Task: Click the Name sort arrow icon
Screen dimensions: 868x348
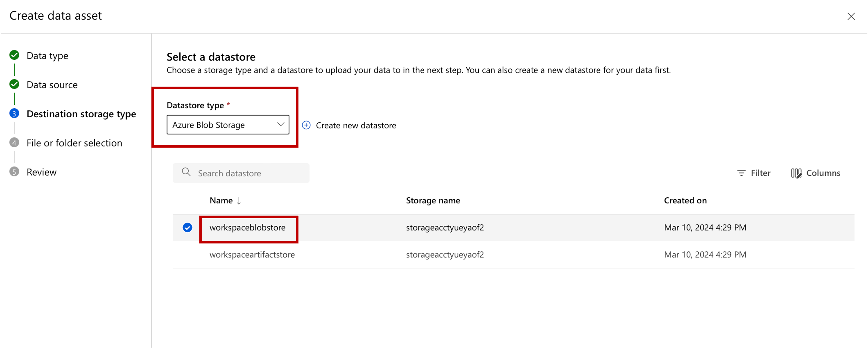Action: (239, 201)
